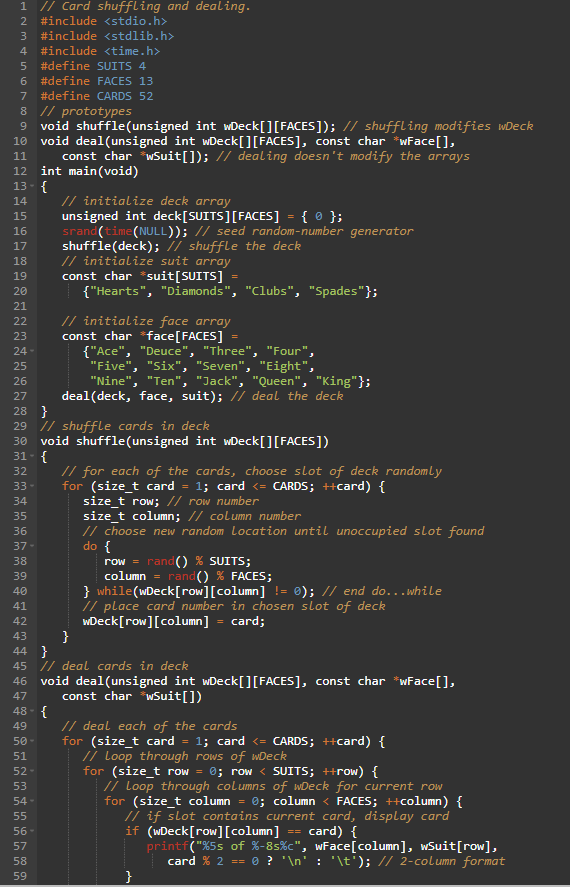570x887 pixels.
Task: Collapse the main function fold arrow at line 13
Action: (x=32, y=186)
